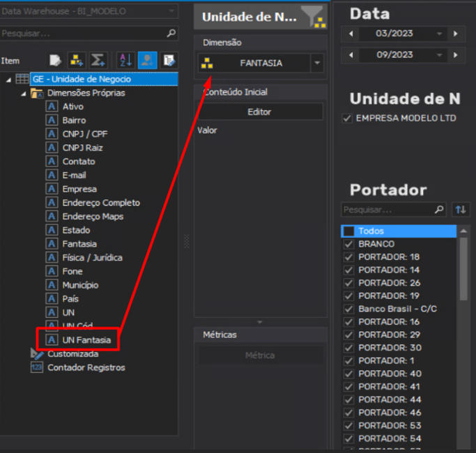Image resolution: width=476 pixels, height=453 pixels.
Task: Uncheck PORTADOR: 18 checkbox
Action: click(348, 257)
